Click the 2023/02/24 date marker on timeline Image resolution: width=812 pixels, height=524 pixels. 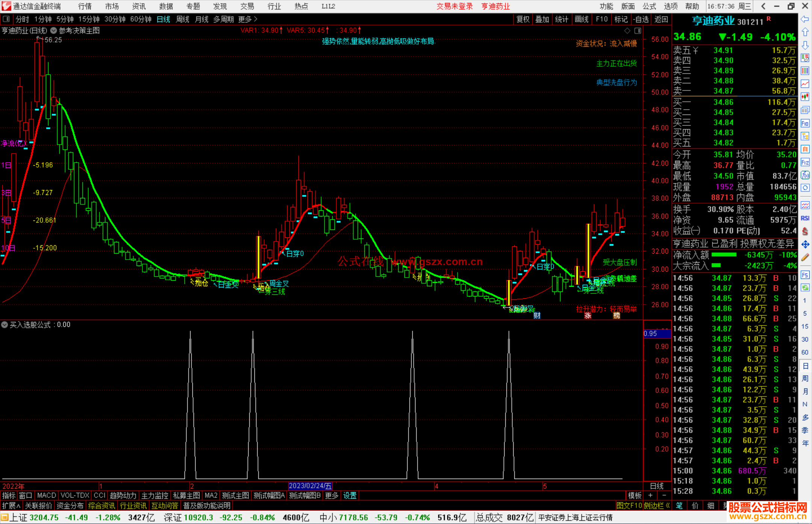click(310, 486)
